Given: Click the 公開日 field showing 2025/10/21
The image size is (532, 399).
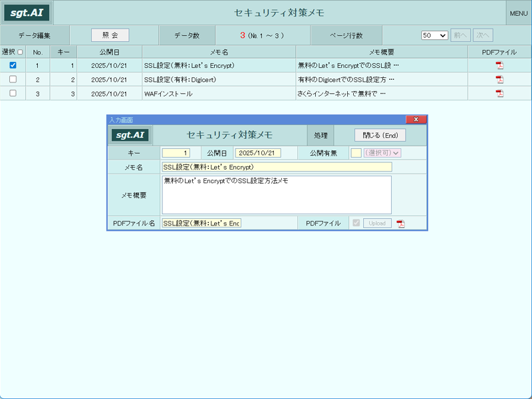Looking at the screenshot, I should [x=258, y=153].
